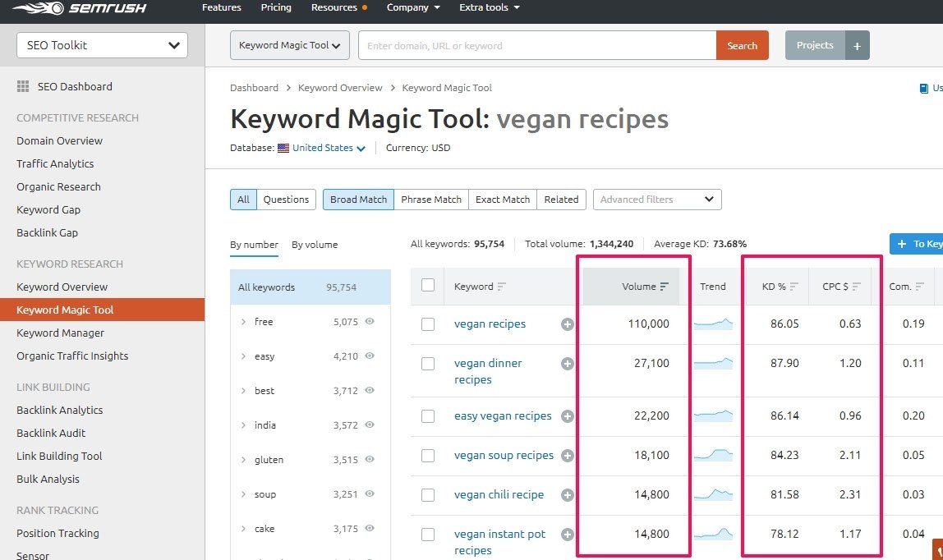Click the Keyword Overview breadcrumb
Viewport: 943px width, 560px height.
click(340, 88)
